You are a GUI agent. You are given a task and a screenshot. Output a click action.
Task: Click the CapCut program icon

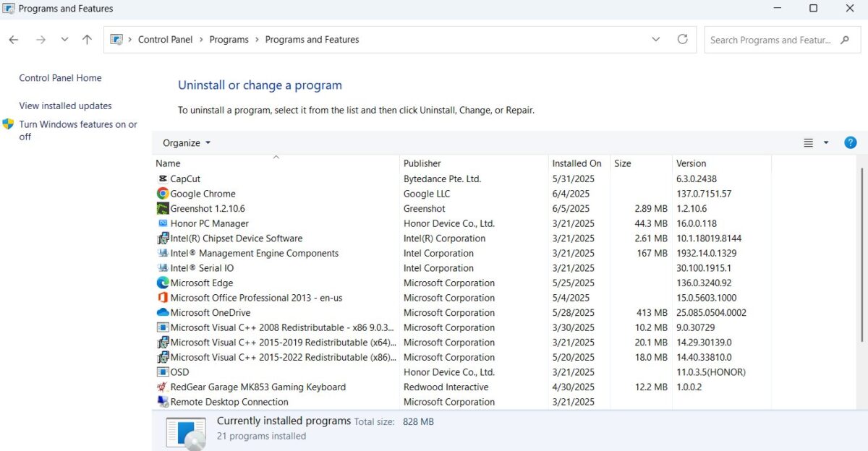[x=163, y=179]
